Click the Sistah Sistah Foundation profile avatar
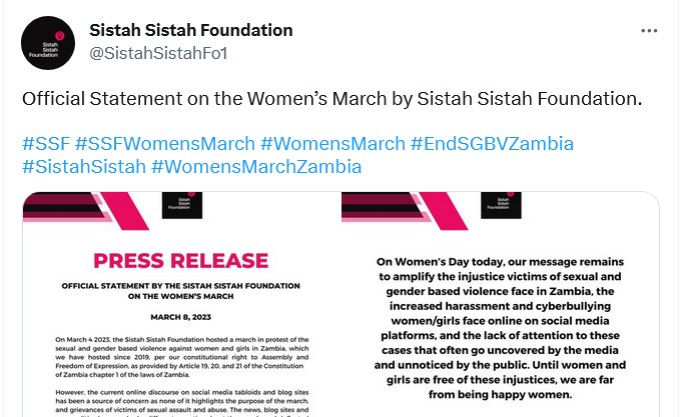Viewport: 681px width, 417px height. pos(48,43)
